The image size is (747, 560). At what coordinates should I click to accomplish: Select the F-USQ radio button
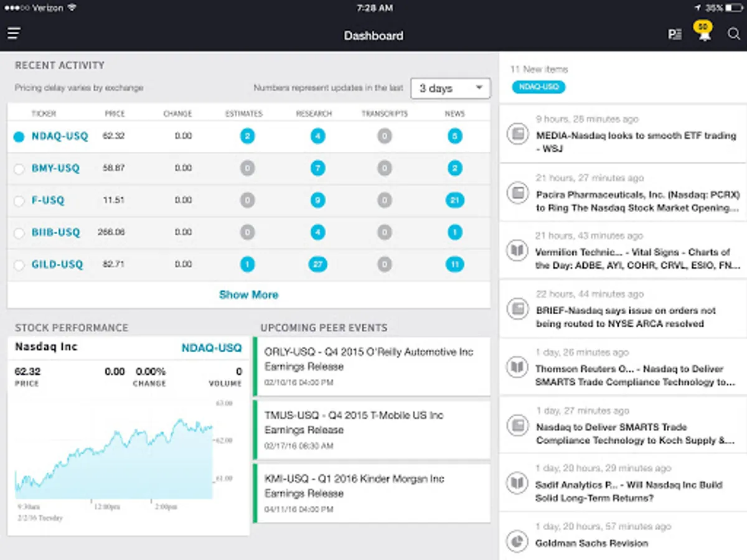pyautogui.click(x=19, y=200)
